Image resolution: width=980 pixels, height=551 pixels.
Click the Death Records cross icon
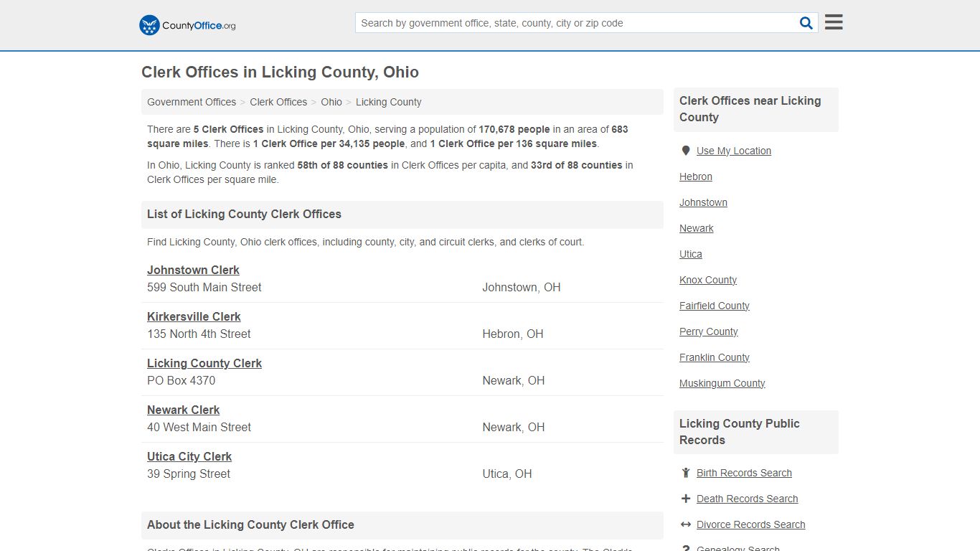pos(686,499)
